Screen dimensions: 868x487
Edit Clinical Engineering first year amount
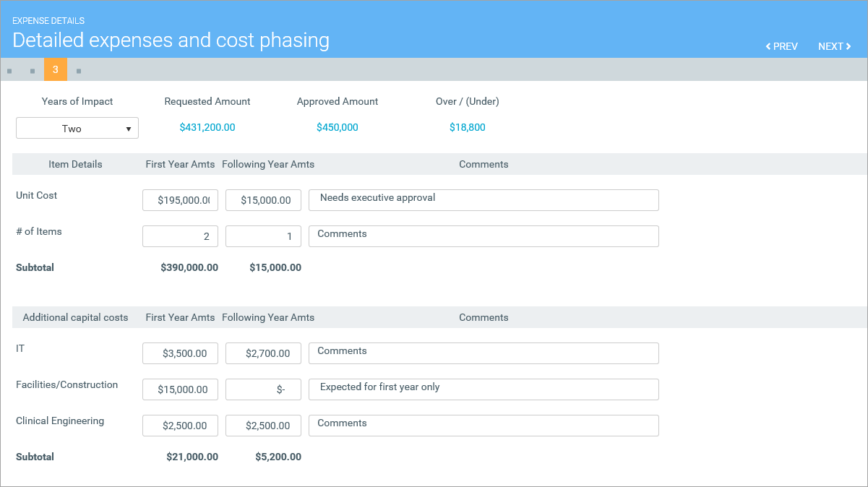pyautogui.click(x=180, y=426)
